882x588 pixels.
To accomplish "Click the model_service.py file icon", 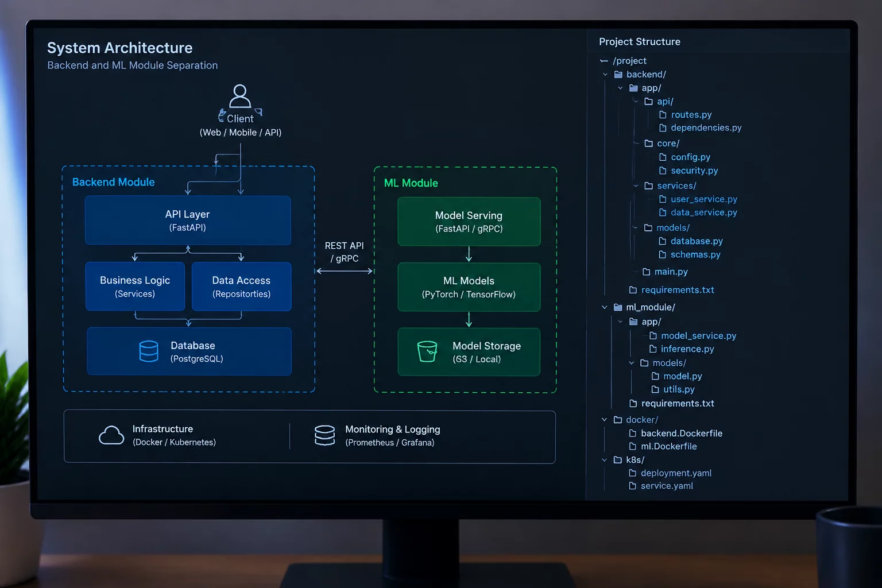I will pos(653,336).
